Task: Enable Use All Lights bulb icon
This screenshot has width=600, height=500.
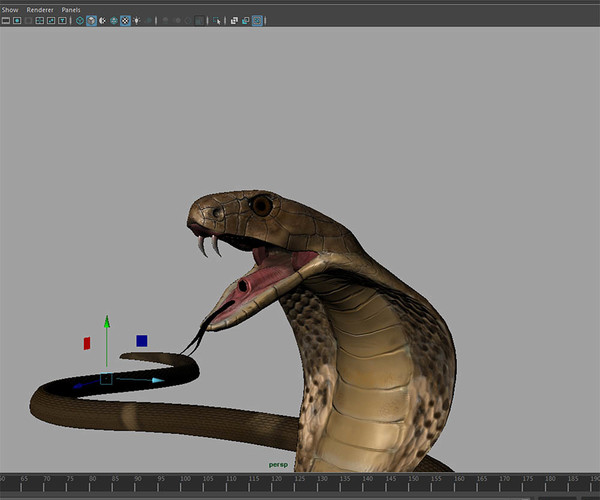Action: point(136,21)
